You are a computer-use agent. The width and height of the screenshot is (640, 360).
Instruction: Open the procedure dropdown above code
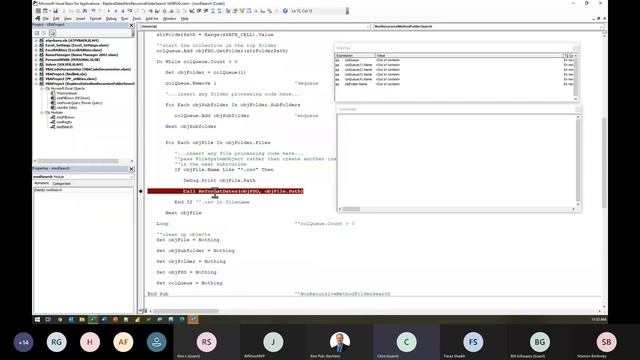coord(601,27)
